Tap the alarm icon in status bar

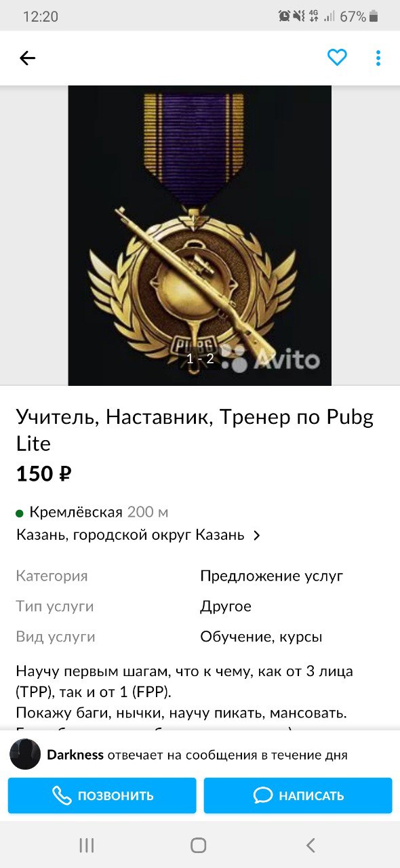[x=285, y=16]
